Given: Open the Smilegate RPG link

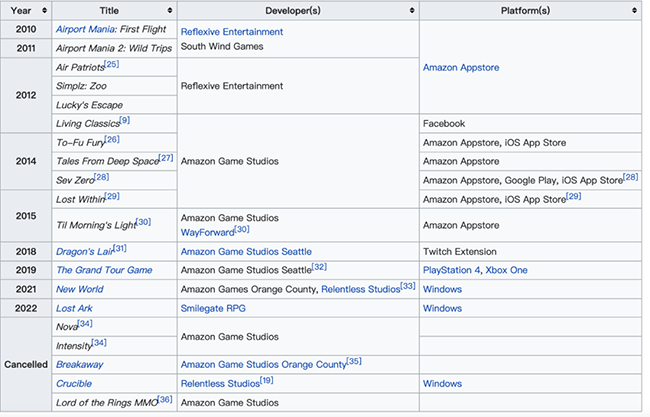Looking at the screenshot, I should point(213,308).
